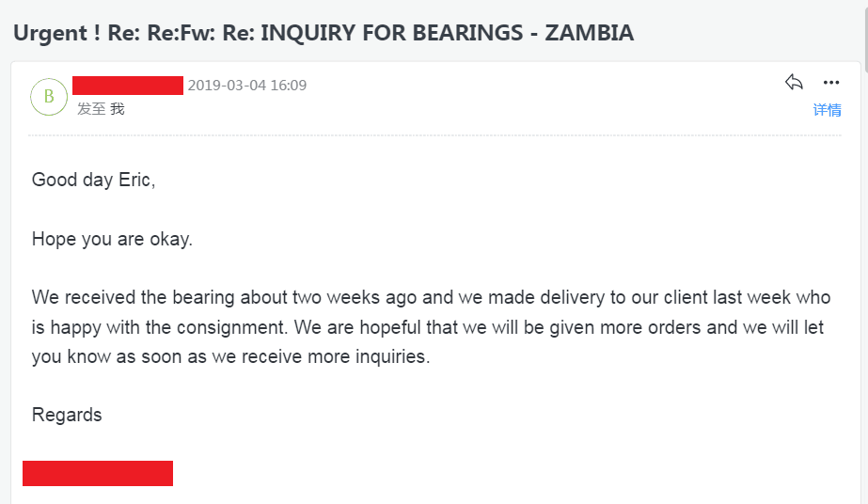The width and height of the screenshot is (868, 504).
Task: Click the sentence Hope you are okay
Action: [x=112, y=239]
